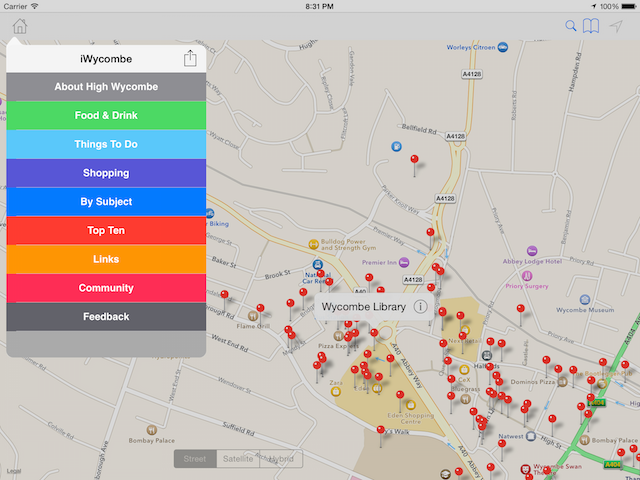The height and width of the screenshot is (480, 640).
Task: Tap the National Car Rental icon
Action: pos(318,264)
